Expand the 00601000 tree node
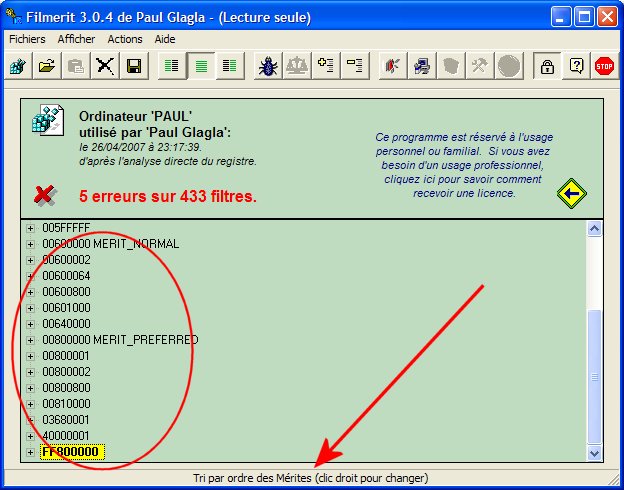Viewport: 624px width, 490px height. [30, 308]
